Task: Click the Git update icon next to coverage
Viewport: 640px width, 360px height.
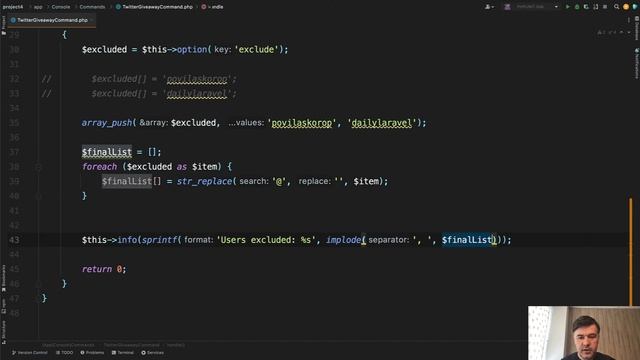Action: pyautogui.click(x=596, y=7)
